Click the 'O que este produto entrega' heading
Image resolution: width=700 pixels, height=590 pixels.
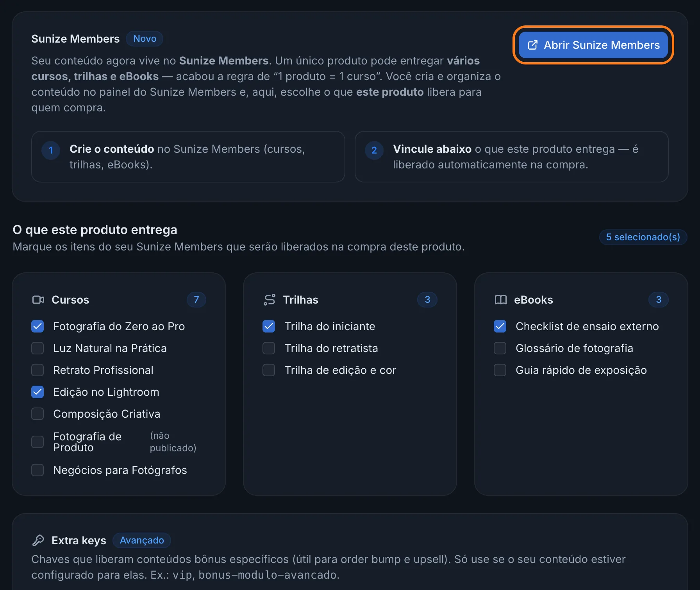95,230
